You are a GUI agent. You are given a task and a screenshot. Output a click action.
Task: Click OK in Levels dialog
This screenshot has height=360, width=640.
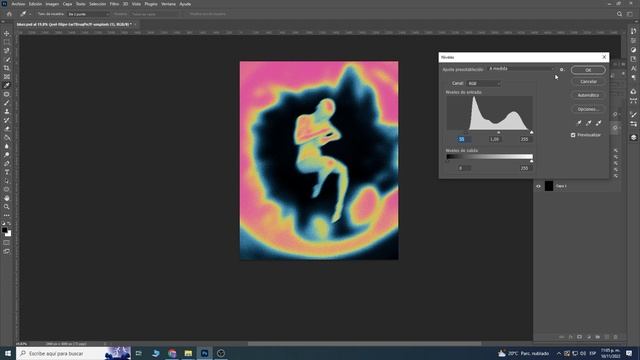[588, 70]
